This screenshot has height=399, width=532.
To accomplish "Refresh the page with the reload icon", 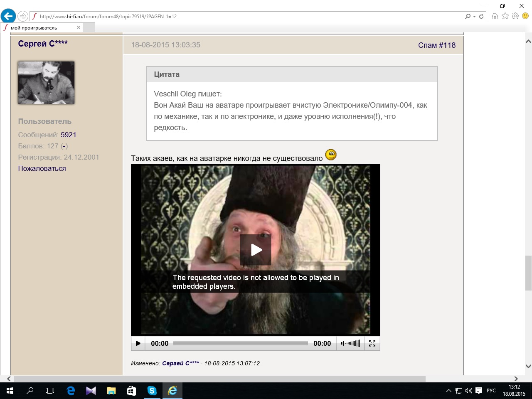I will pos(481,16).
